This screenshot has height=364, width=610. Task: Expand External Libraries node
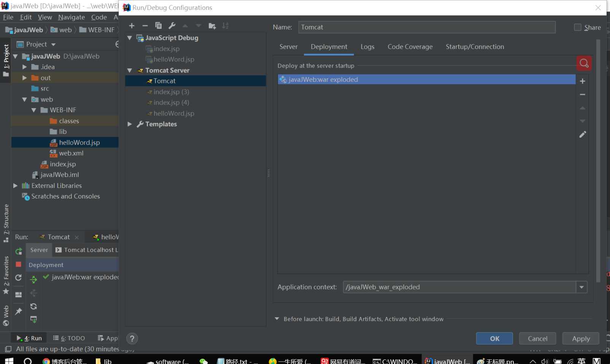(x=15, y=186)
